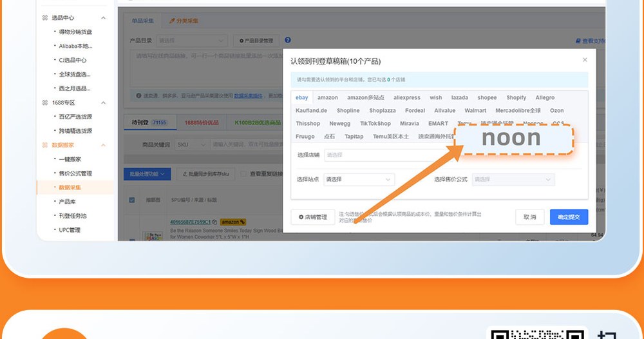Click the yellow amazon source tag

(x=233, y=222)
